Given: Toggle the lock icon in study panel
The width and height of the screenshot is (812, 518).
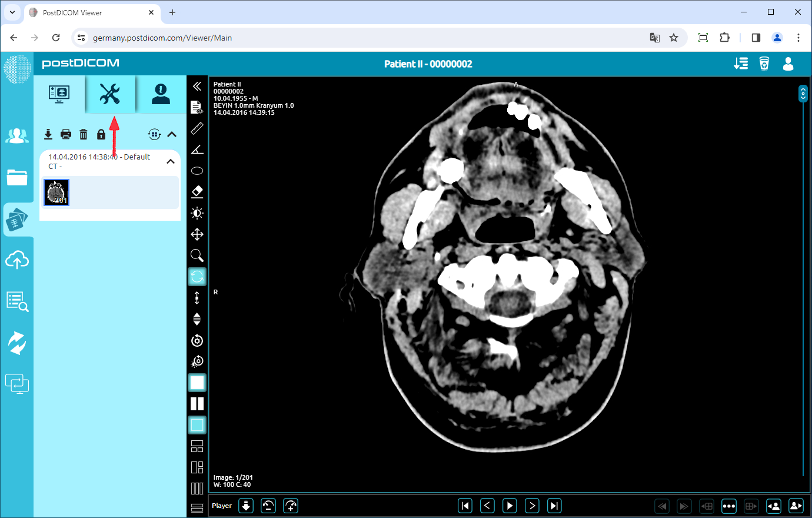Looking at the screenshot, I should [101, 134].
